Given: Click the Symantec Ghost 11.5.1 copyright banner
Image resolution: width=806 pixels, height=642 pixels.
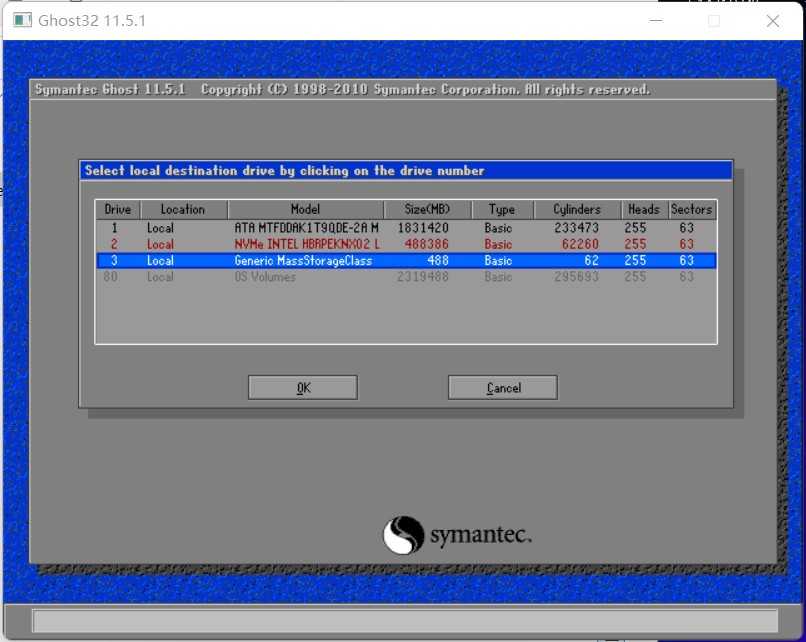Looking at the screenshot, I should [342, 89].
